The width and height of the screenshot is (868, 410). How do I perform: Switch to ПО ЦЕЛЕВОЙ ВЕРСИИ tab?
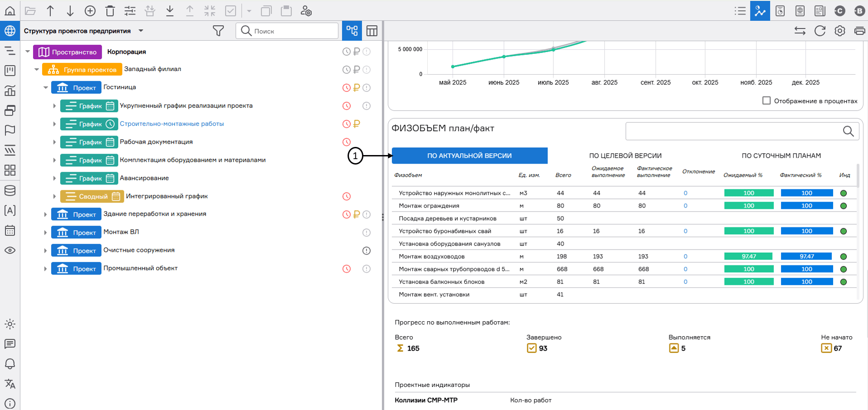pos(625,156)
